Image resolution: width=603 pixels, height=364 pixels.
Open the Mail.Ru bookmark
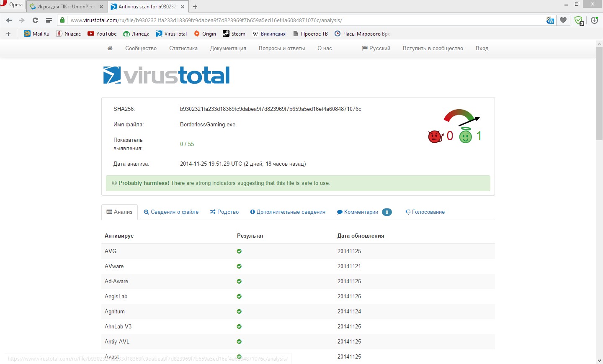37,33
